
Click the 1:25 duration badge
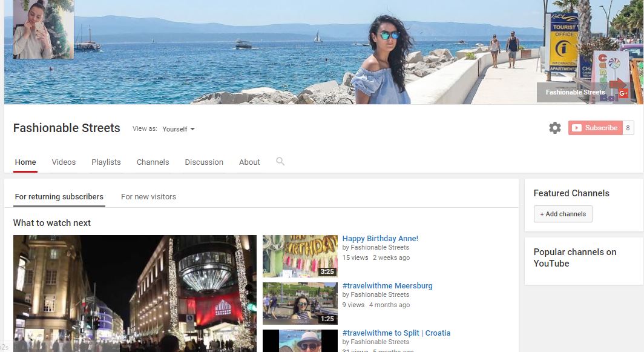tap(327, 319)
